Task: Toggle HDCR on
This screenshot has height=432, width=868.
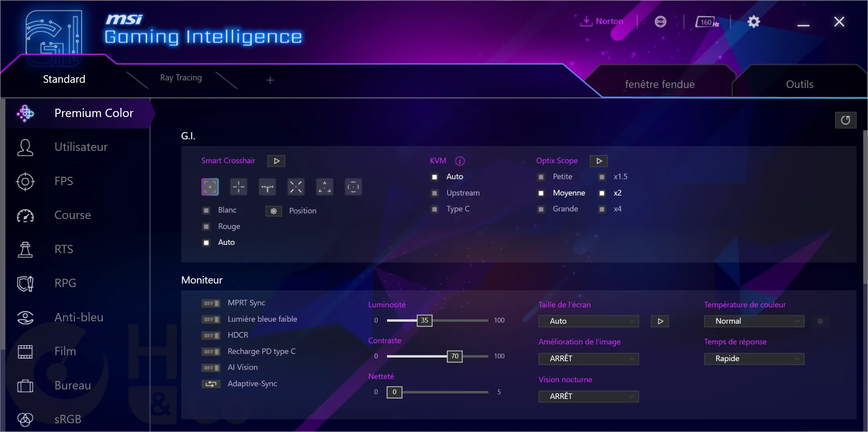Action: (210, 334)
